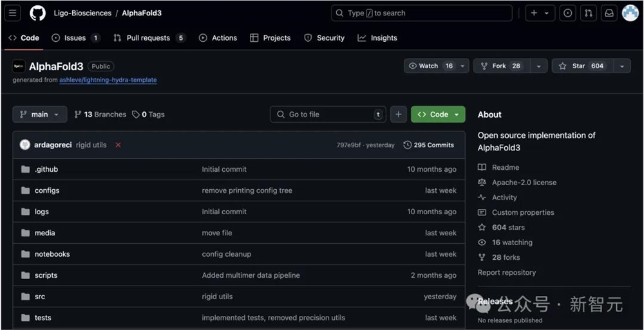Click the add file plus button
Screen dimensions: 644x330
(x=399, y=115)
